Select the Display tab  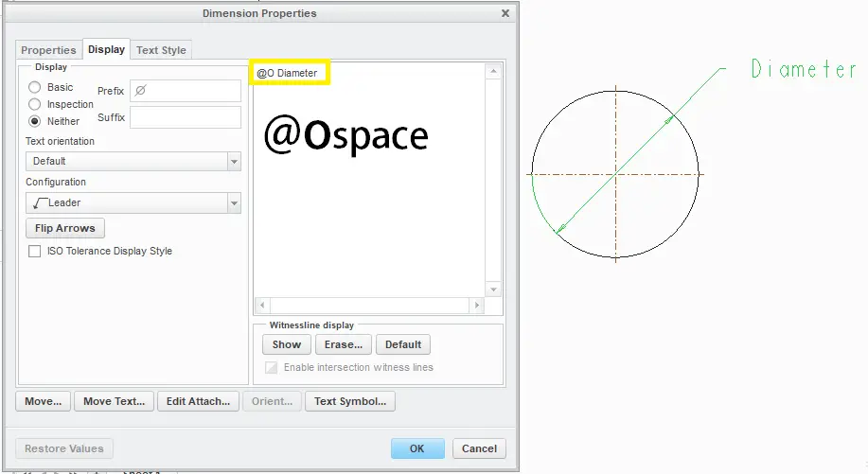106,49
